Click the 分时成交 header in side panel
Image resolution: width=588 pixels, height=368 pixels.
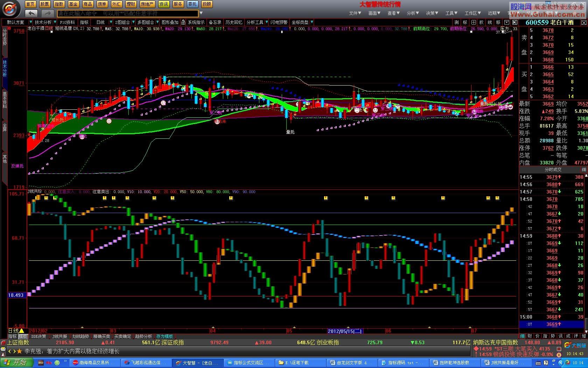553,169
